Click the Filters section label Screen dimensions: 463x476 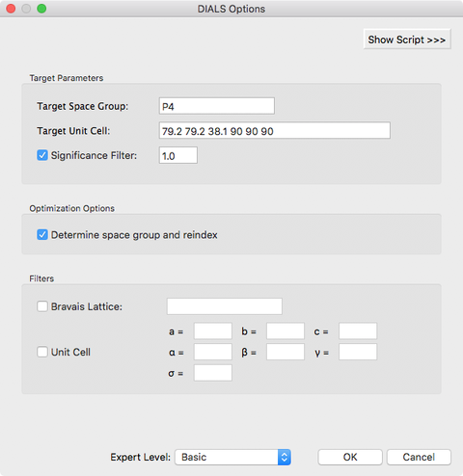(41, 278)
